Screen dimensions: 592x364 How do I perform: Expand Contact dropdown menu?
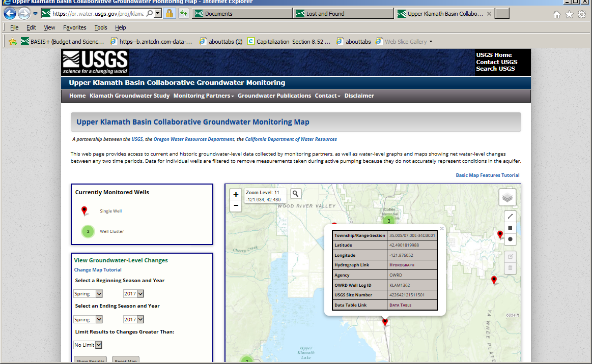(x=327, y=96)
